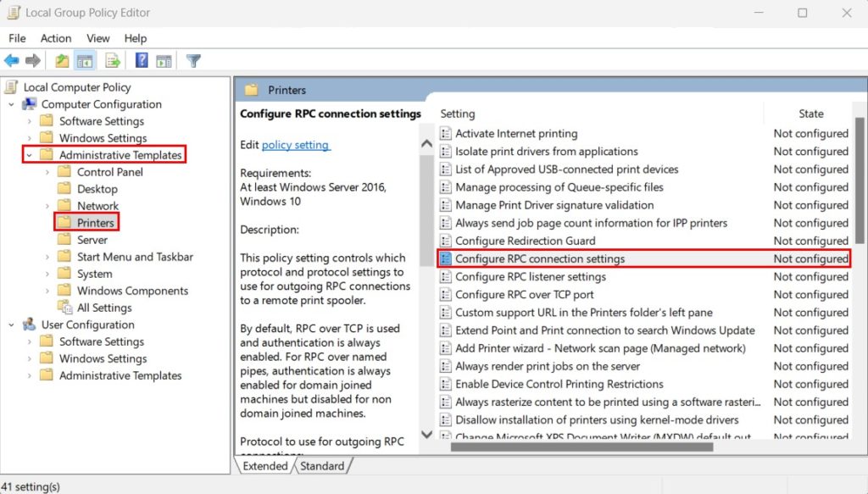Image resolution: width=868 pixels, height=494 pixels.
Task: Click the Forward arrow toolbar icon
Action: (x=33, y=61)
